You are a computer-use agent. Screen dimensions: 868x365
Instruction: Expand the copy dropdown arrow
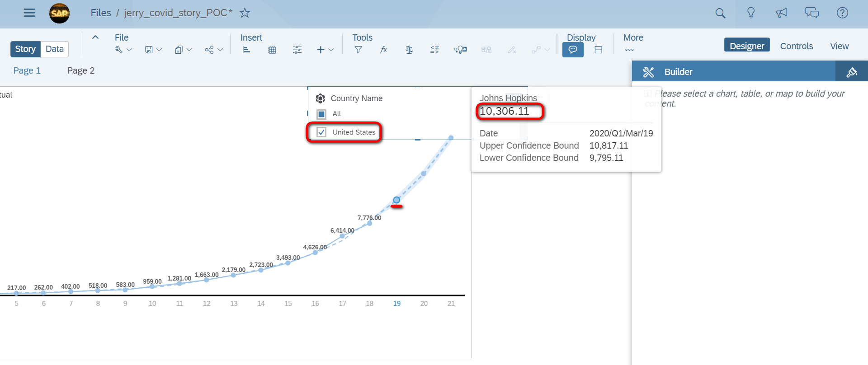tap(189, 50)
